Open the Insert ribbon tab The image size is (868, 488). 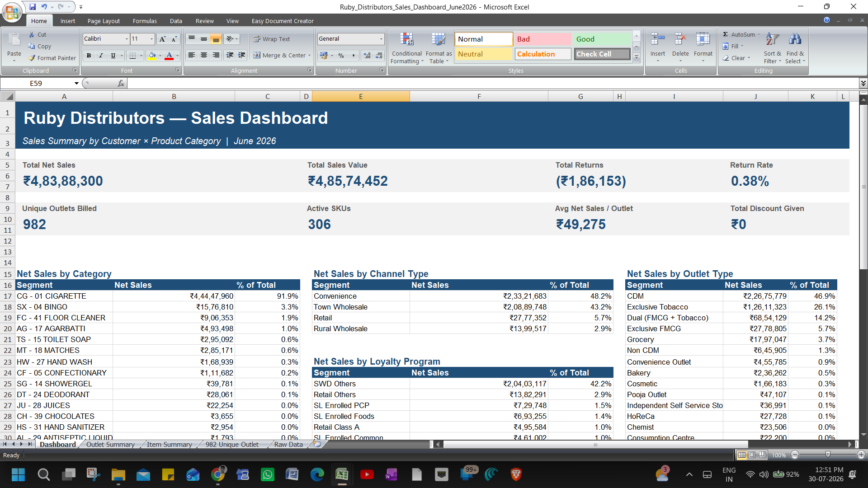pos(68,21)
